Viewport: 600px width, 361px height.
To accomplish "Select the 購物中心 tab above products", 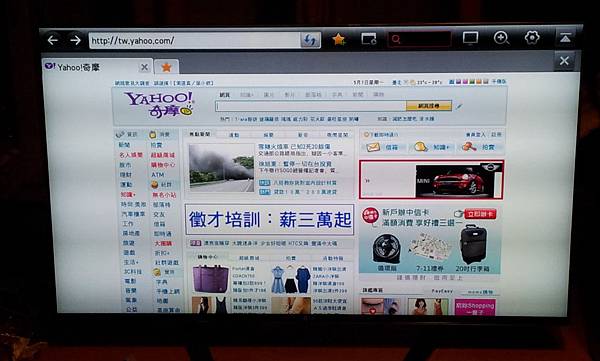I will click(207, 257).
